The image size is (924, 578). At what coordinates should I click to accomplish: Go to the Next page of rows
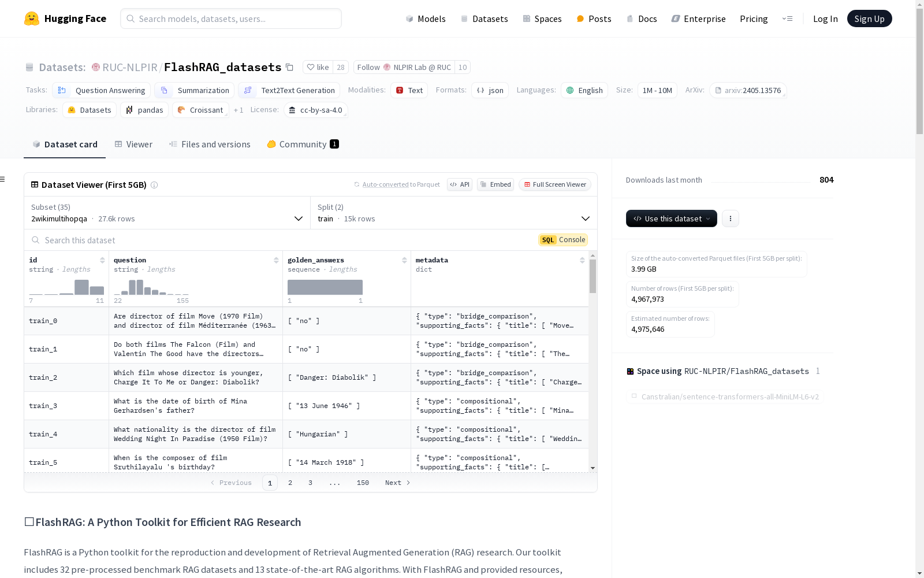tap(398, 483)
